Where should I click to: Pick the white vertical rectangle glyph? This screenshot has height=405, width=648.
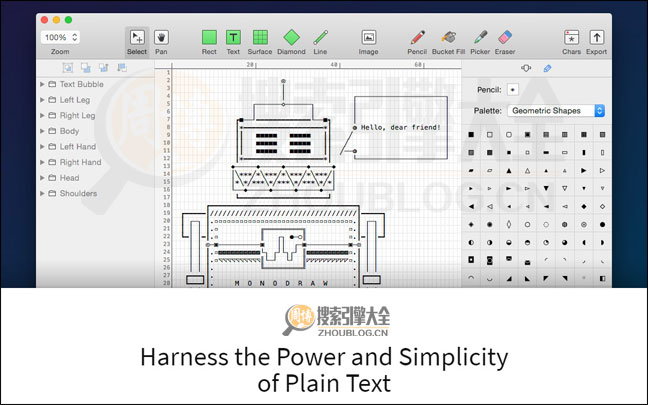[x=602, y=152]
